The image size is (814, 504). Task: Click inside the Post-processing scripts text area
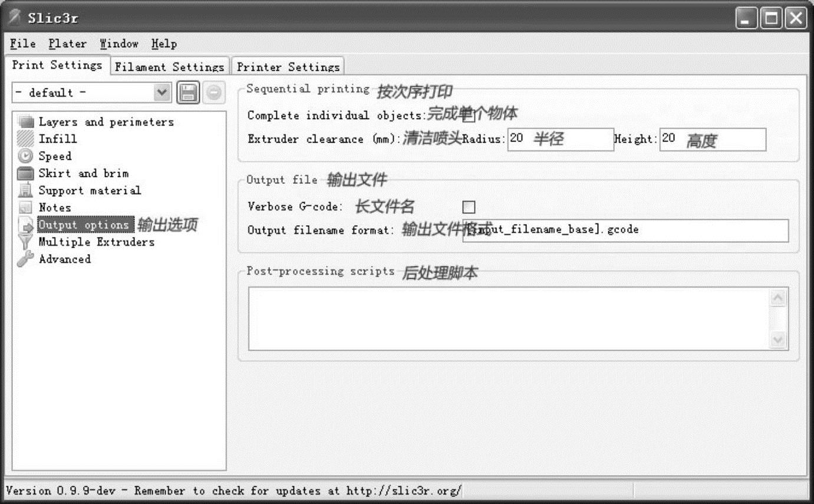pyautogui.click(x=509, y=319)
